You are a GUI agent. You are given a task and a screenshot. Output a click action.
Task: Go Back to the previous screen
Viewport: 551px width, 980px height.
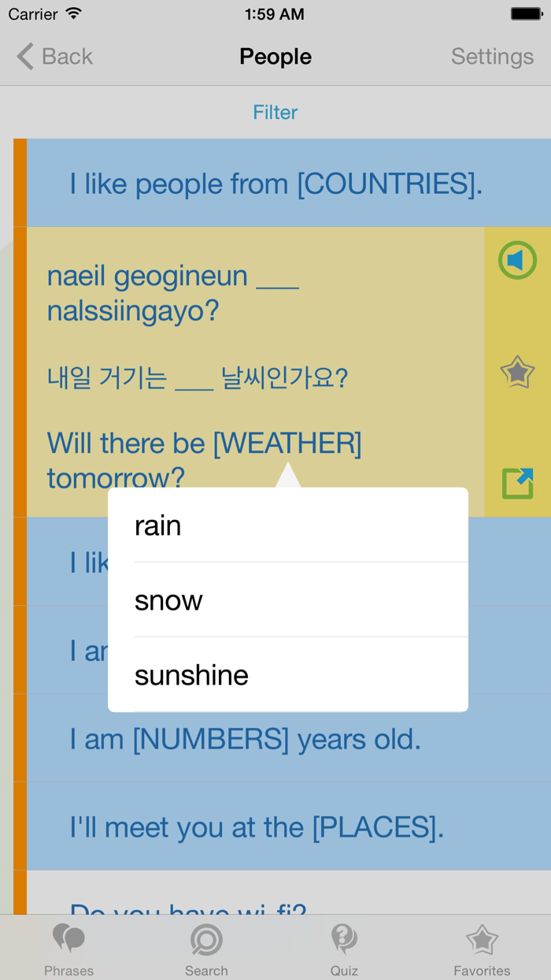tap(53, 56)
